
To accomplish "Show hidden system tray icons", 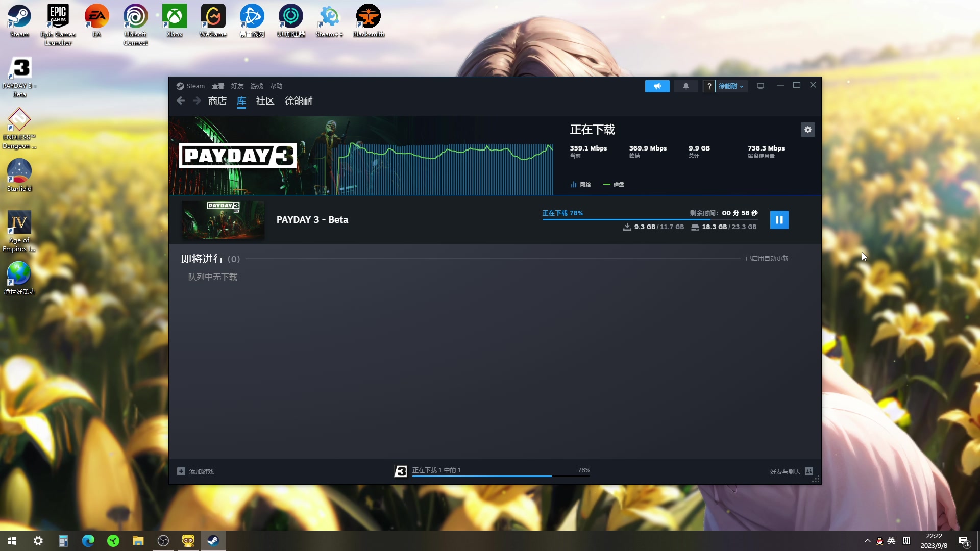I will click(868, 541).
